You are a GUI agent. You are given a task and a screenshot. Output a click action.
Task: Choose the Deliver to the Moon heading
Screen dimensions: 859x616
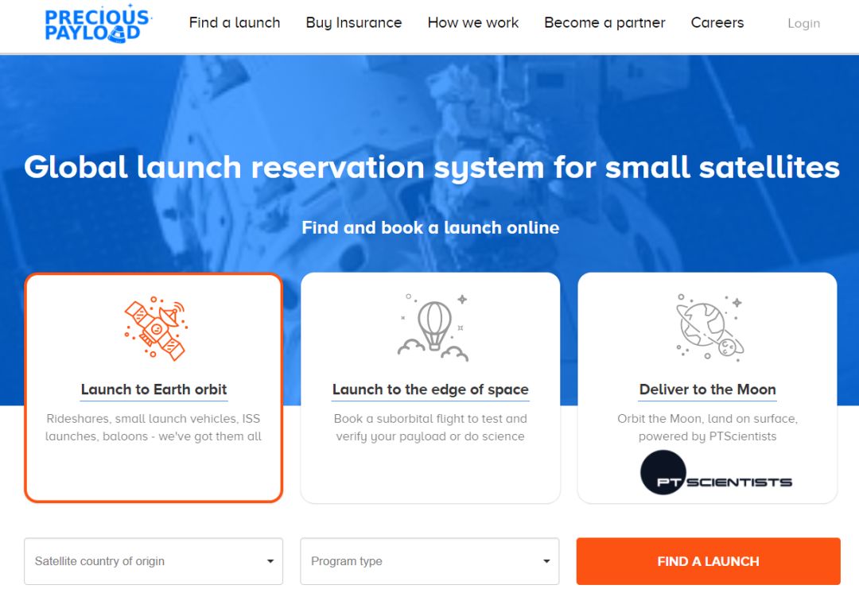coord(708,389)
